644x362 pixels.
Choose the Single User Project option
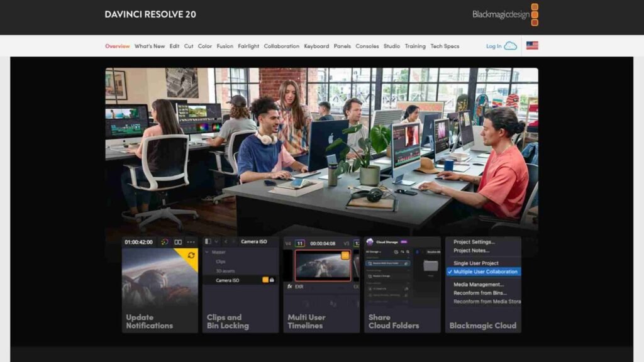475,263
